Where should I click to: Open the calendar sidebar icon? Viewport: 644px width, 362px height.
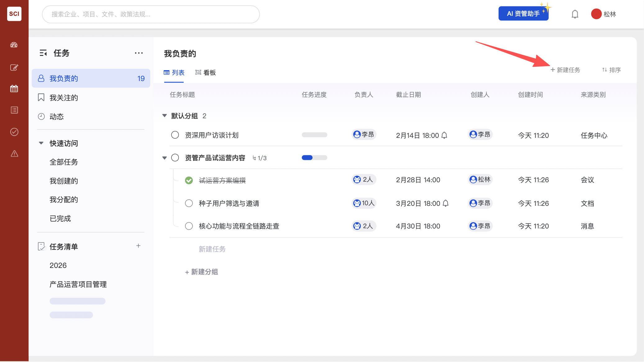click(14, 89)
